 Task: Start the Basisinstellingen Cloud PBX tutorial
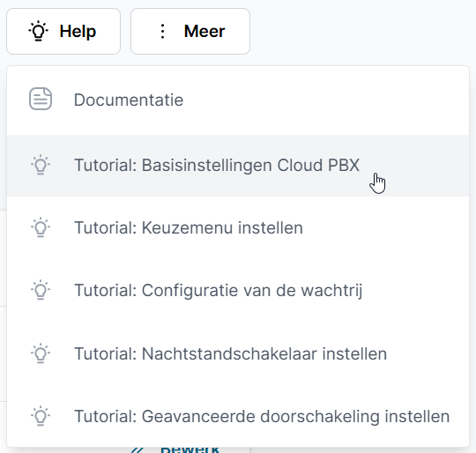[x=238, y=166]
